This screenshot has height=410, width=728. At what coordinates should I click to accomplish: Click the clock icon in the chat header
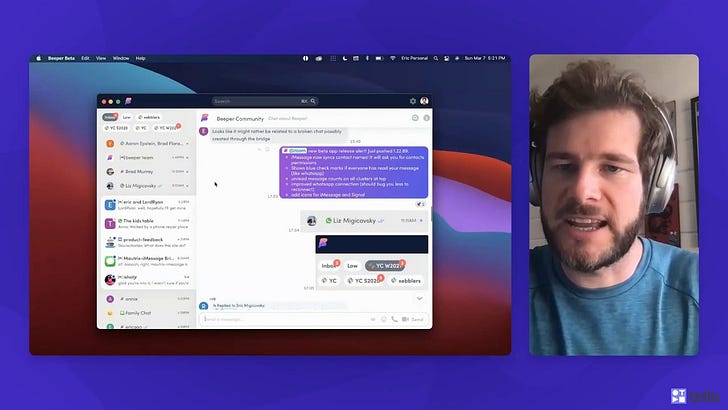[x=415, y=118]
